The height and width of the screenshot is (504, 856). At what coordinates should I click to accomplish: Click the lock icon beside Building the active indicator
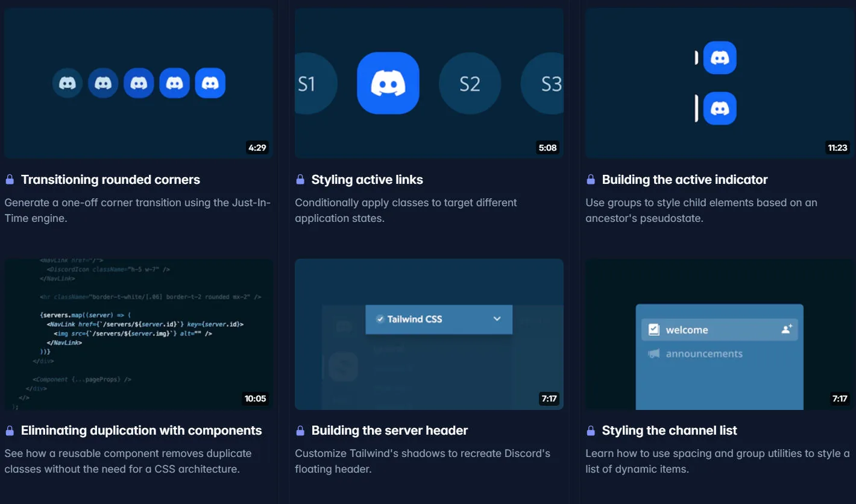(591, 180)
